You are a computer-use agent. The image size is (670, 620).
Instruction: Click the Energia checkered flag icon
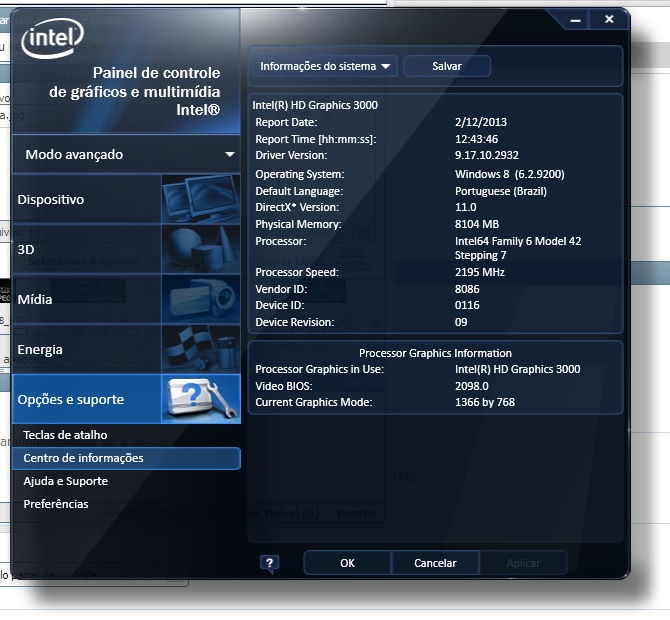(200, 349)
